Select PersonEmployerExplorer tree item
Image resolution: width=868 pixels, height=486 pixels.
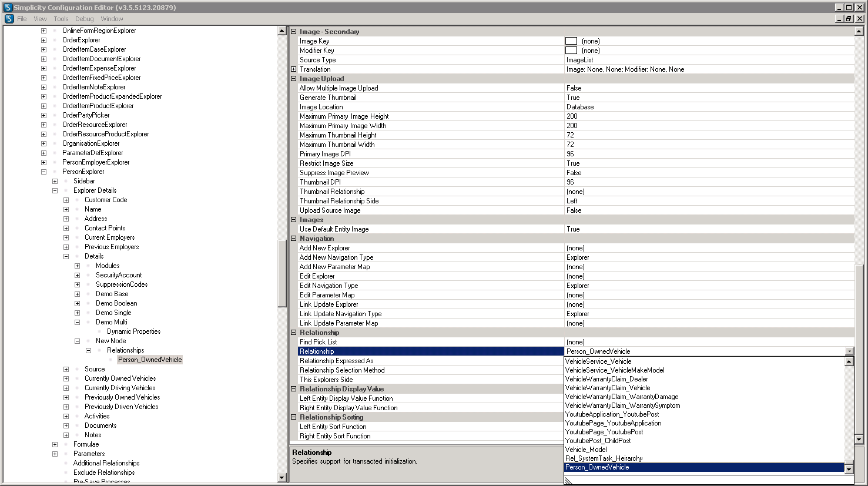point(96,162)
